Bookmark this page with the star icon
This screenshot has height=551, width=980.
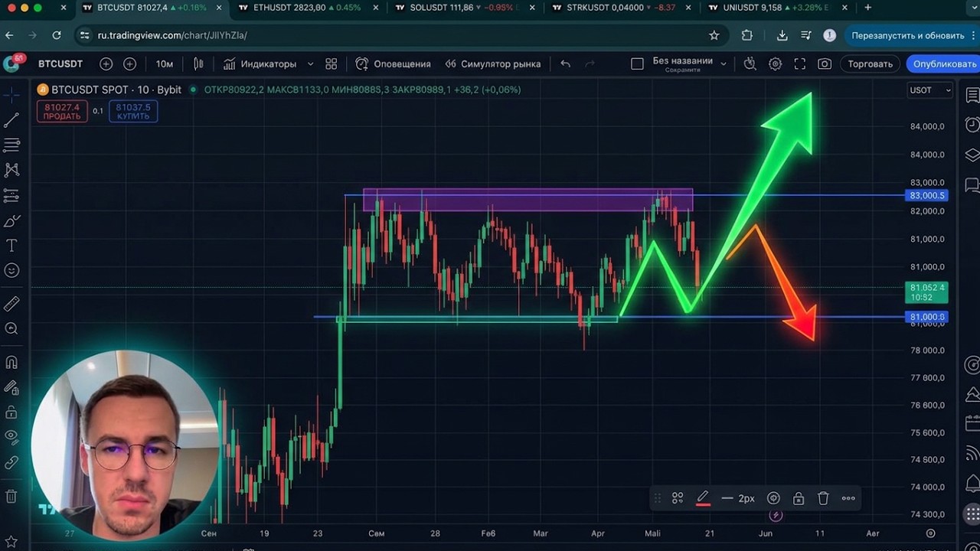714,35
